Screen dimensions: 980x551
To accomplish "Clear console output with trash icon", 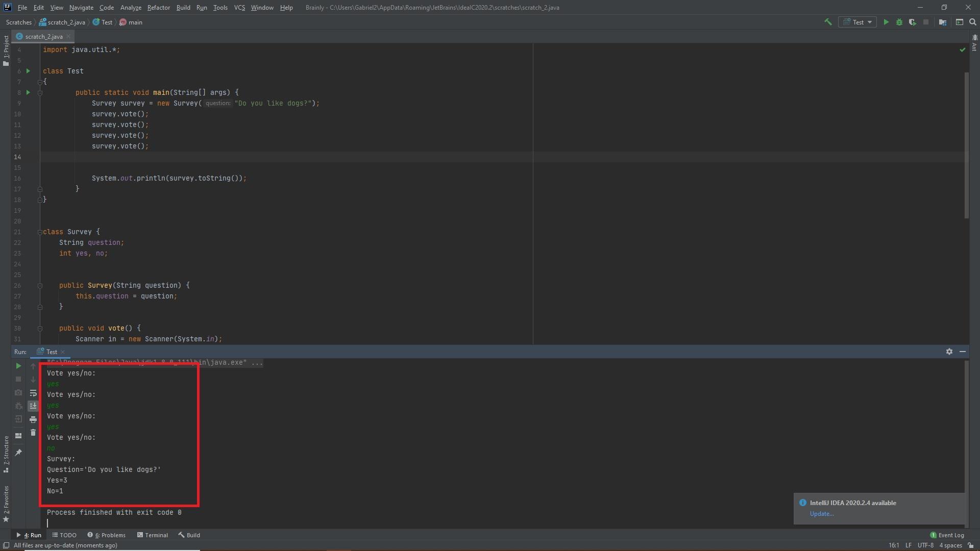I will pos(33,433).
